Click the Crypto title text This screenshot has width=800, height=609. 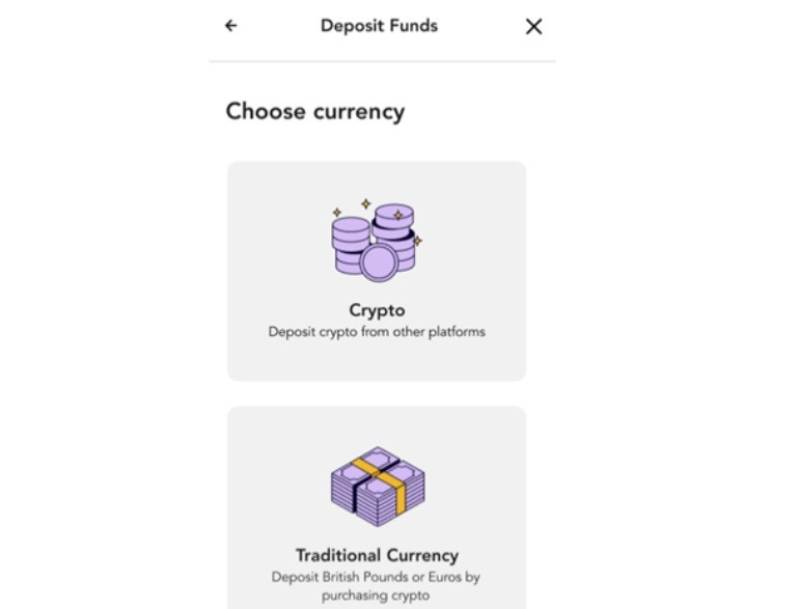[377, 310]
